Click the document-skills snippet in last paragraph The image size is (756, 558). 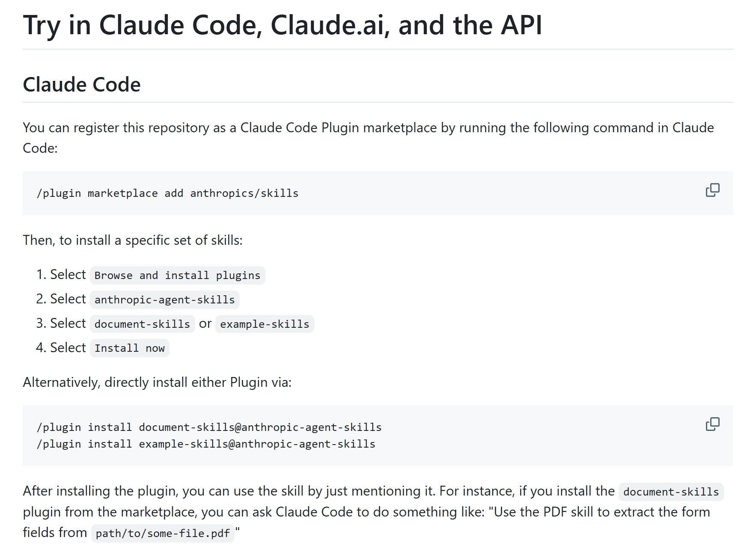(671, 492)
